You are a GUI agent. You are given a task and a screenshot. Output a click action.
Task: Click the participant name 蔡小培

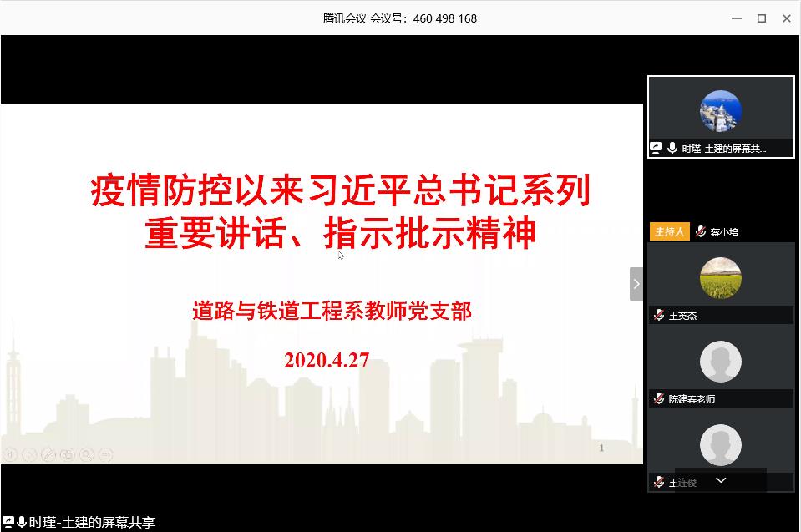[x=723, y=231]
